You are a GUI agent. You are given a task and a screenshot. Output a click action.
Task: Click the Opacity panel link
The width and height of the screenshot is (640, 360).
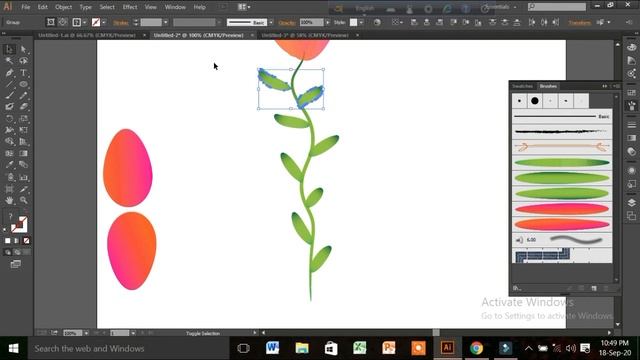coord(287,23)
